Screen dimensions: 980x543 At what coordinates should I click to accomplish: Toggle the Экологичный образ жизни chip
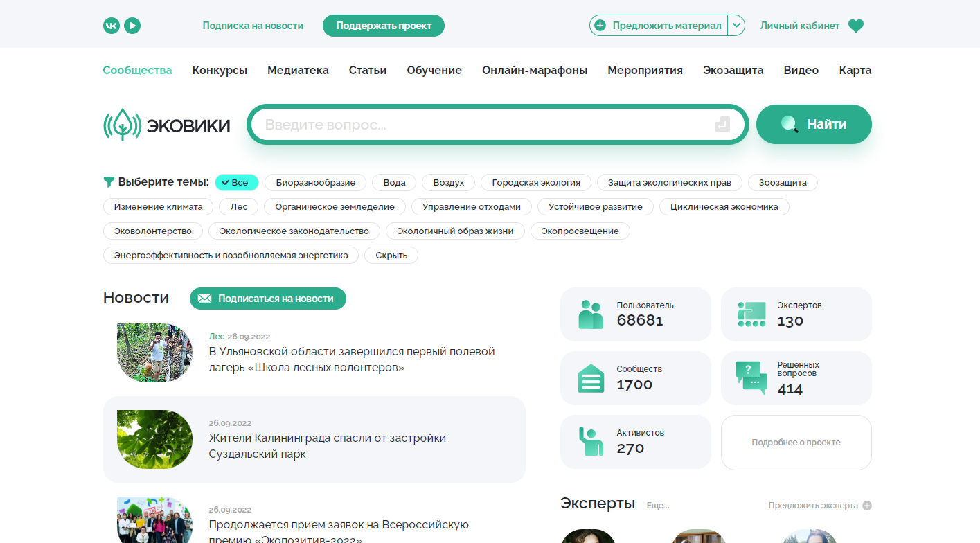pyautogui.click(x=455, y=231)
